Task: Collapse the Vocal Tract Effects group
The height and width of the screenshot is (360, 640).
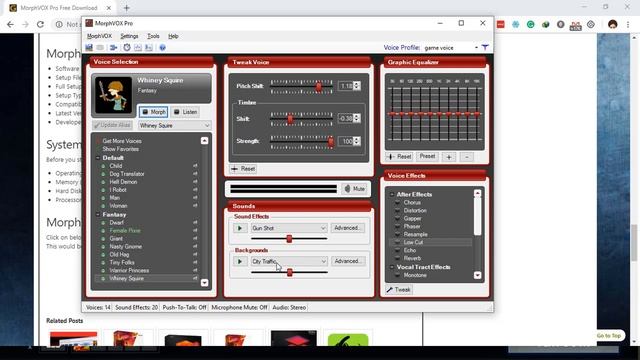Action: pos(392,267)
